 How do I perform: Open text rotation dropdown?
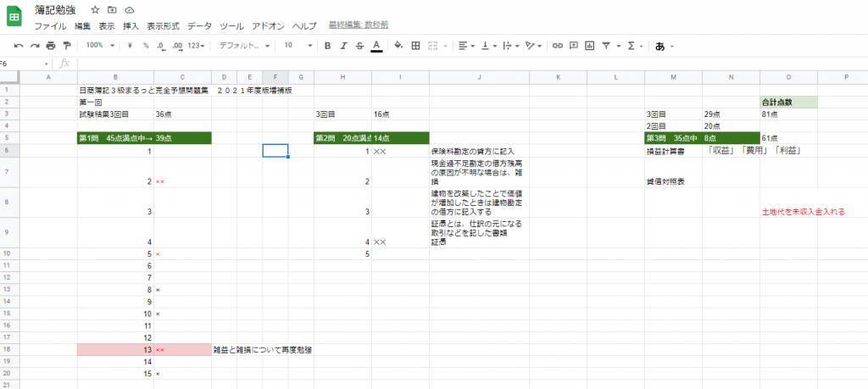tap(533, 46)
